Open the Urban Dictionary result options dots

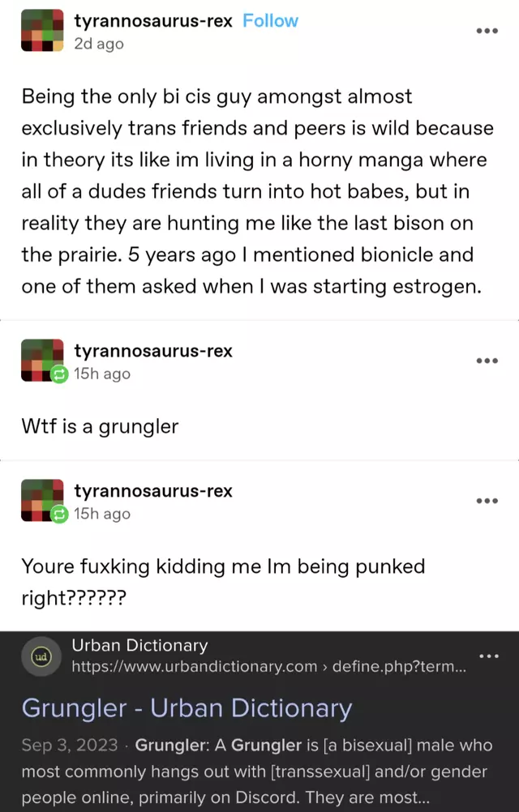pyautogui.click(x=489, y=656)
